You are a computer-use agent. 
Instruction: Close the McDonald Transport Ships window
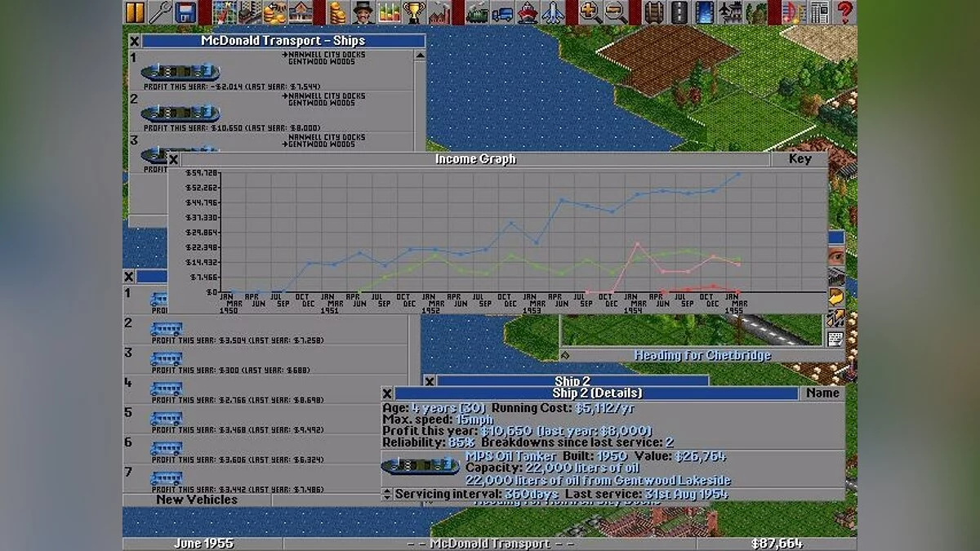click(135, 41)
